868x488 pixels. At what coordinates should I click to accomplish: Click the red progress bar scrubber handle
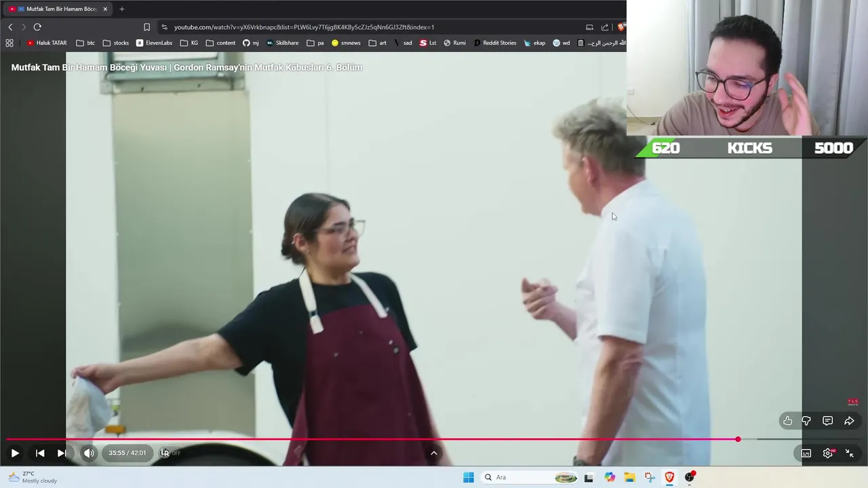pyautogui.click(x=738, y=439)
